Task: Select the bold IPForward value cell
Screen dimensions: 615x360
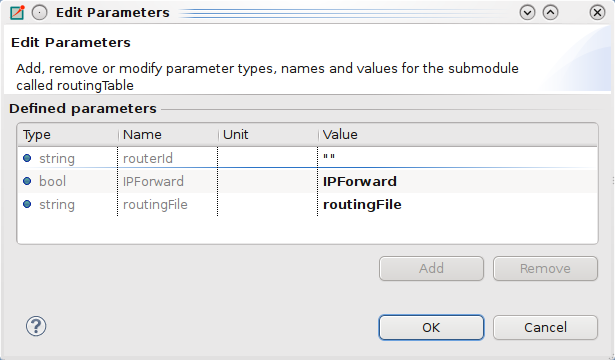Action: click(x=457, y=181)
